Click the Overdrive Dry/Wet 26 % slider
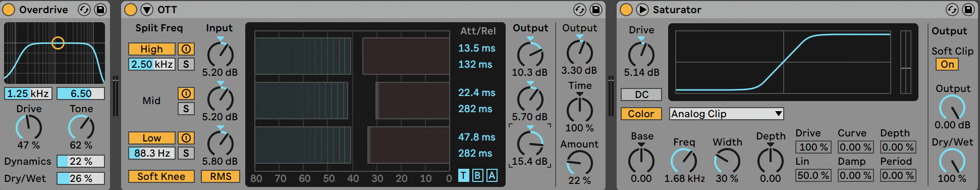 point(81,178)
